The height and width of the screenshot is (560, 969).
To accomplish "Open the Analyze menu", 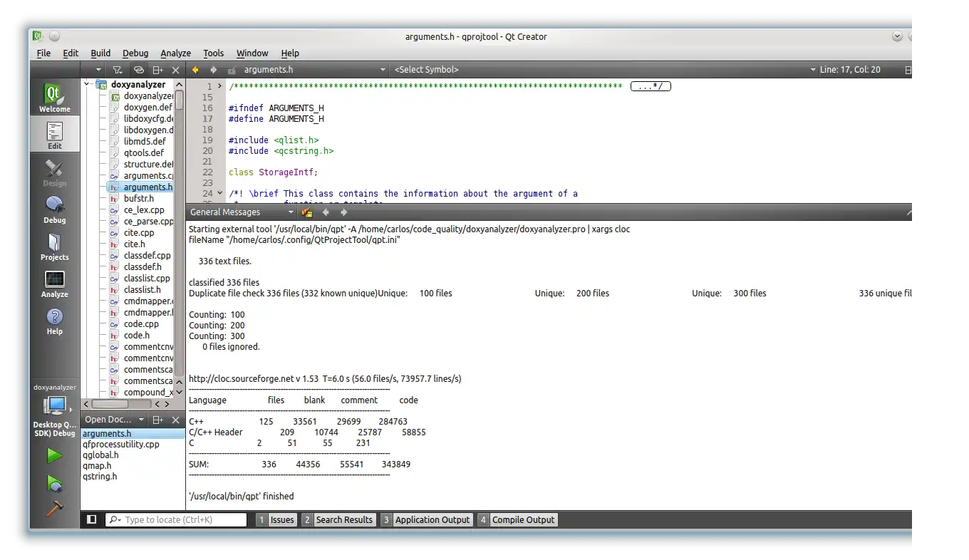I will click(175, 53).
